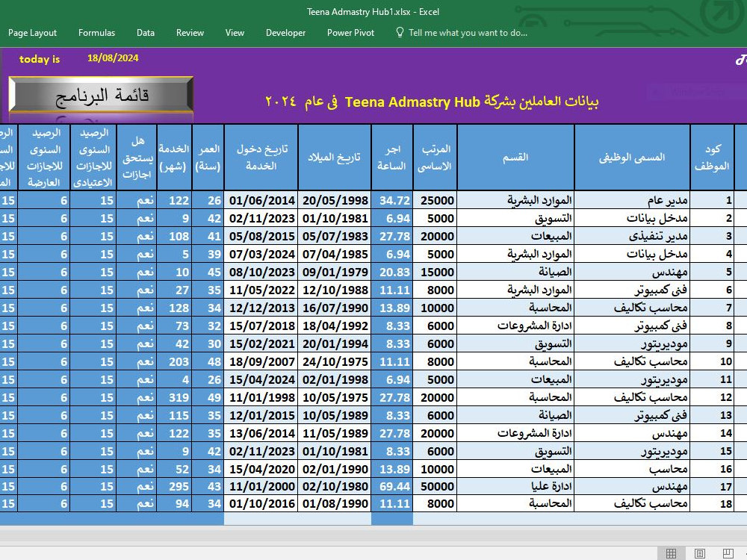
Task: Select hourly wage cell 69.44
Action: [391, 487]
